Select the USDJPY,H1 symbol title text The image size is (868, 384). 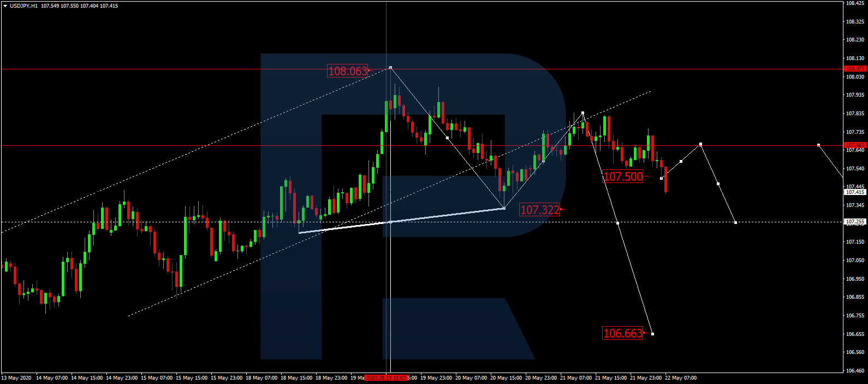(x=23, y=6)
